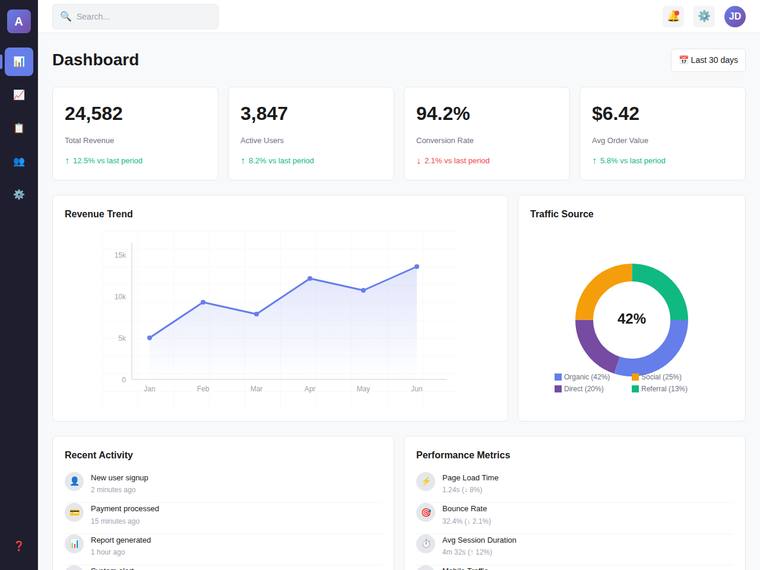Click the 'Avg Session Duration' metric
Image resolution: width=760 pixels, height=570 pixels.
coord(576,546)
